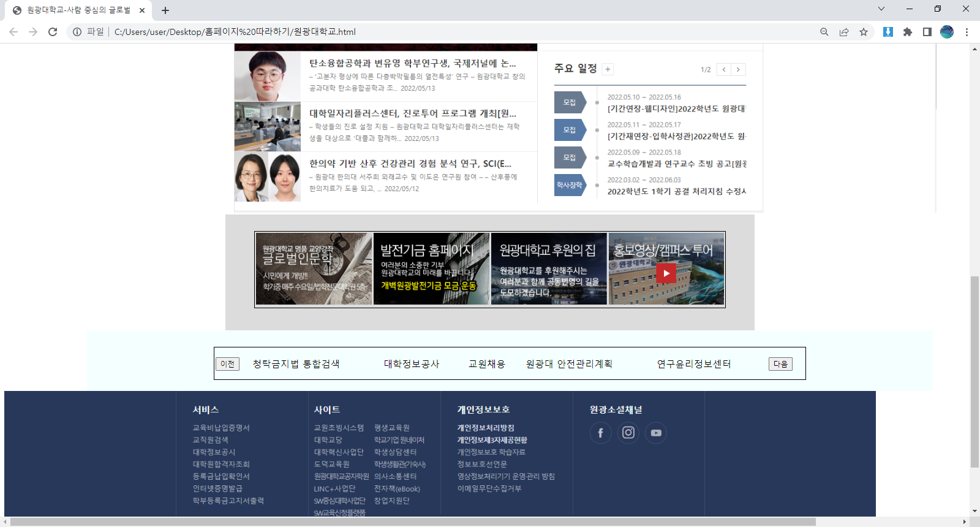Open 대학원합격자조회 footer link
Screen dimensions: 980x527
coord(221,464)
